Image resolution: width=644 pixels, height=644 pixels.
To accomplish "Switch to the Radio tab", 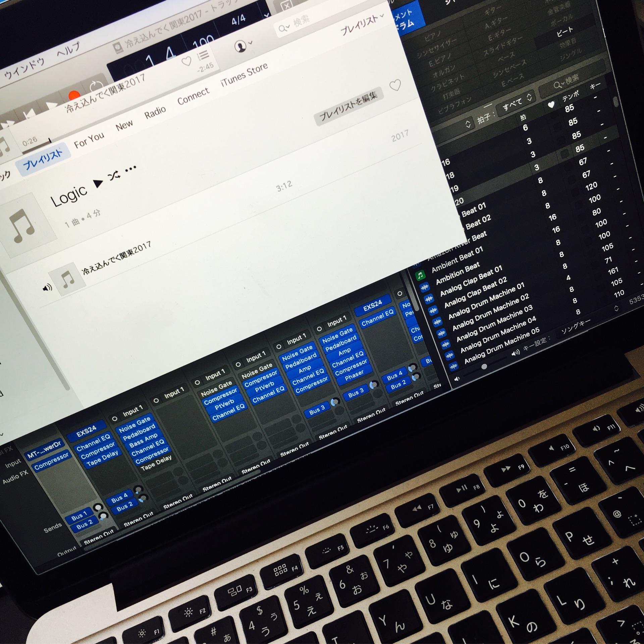I will tap(155, 112).
